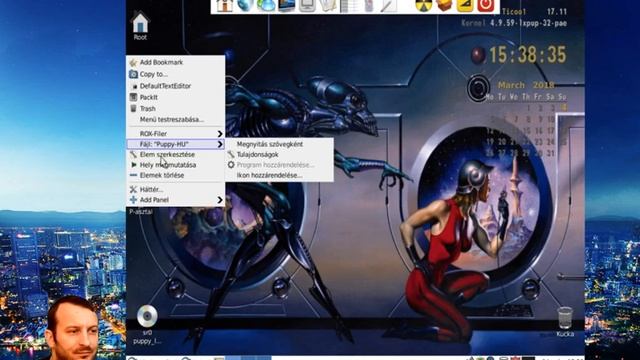Viewport: 640px width, 360px height.
Task: Open the Háttér... background settings entry
Action: click(x=176, y=189)
